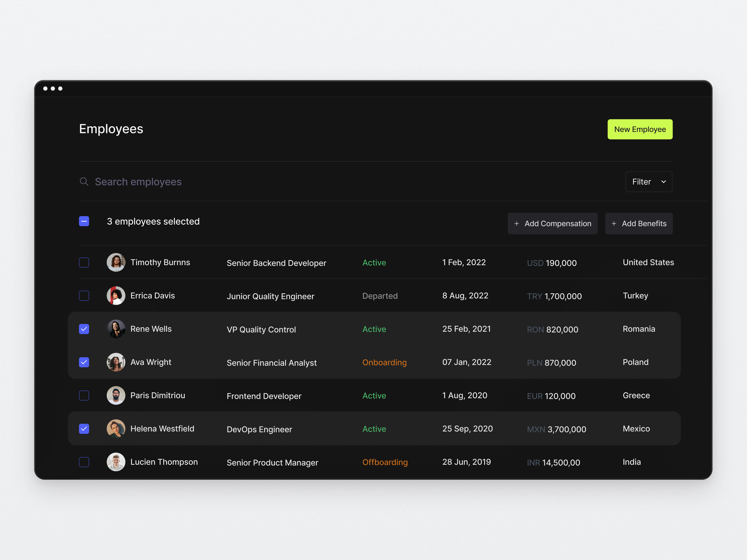Click Active status in Timothy Burnns row
This screenshot has width=747, height=560.
[374, 263]
